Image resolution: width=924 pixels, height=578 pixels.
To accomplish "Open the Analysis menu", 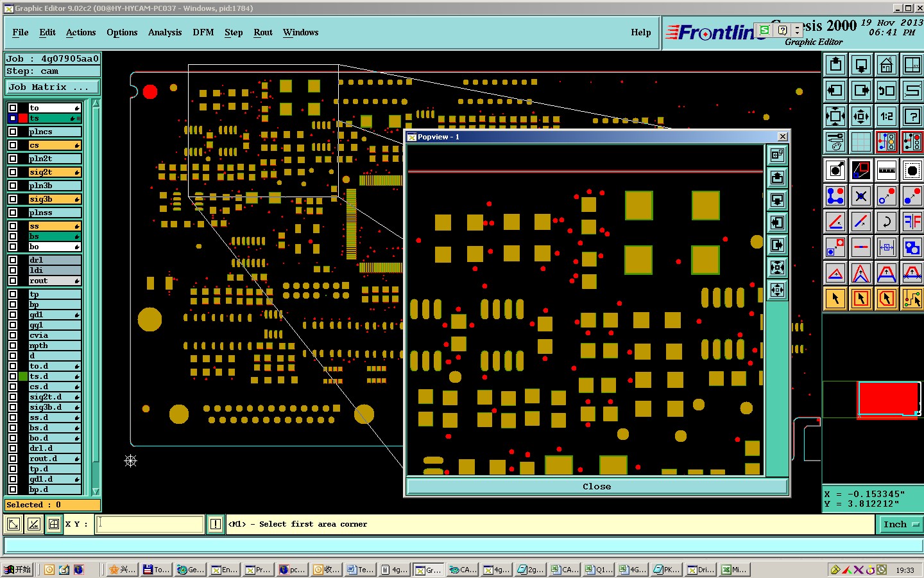I will [x=165, y=32].
